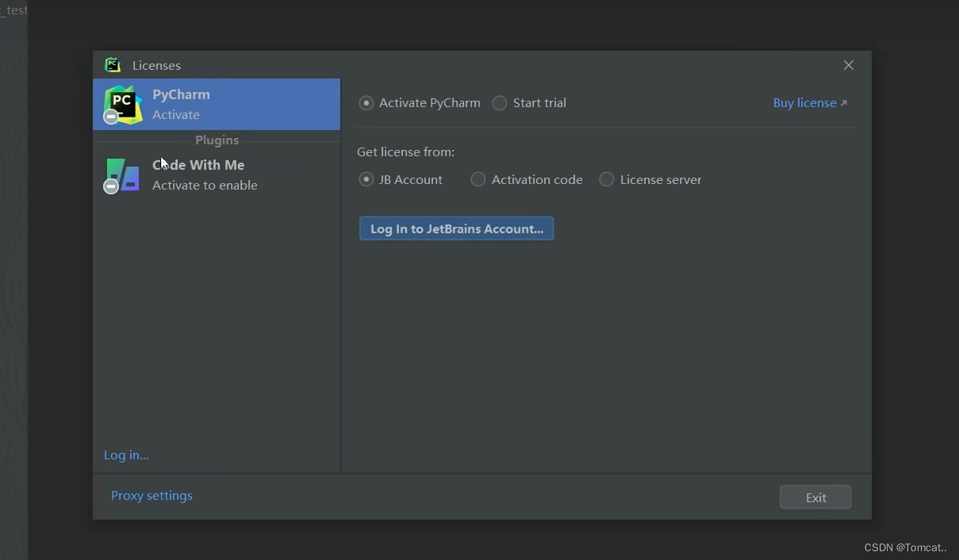Click the Plugins section header
The height and width of the screenshot is (560, 959).
(217, 140)
